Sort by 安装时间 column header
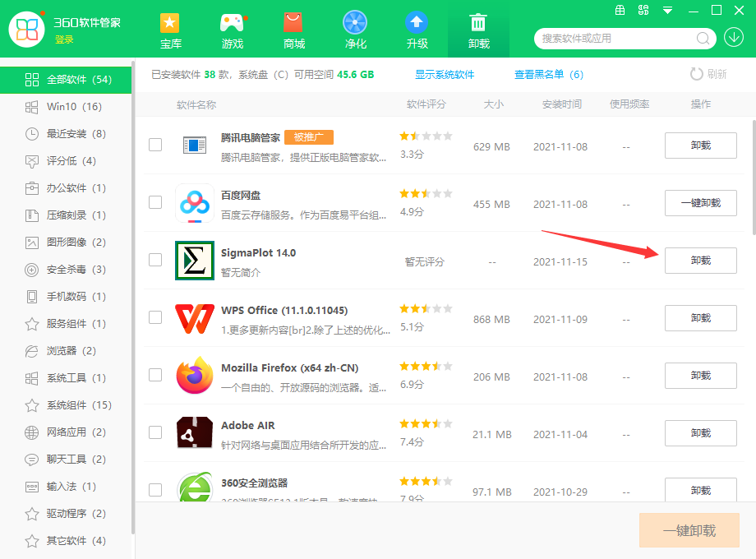This screenshot has height=559, width=756. pos(562,104)
